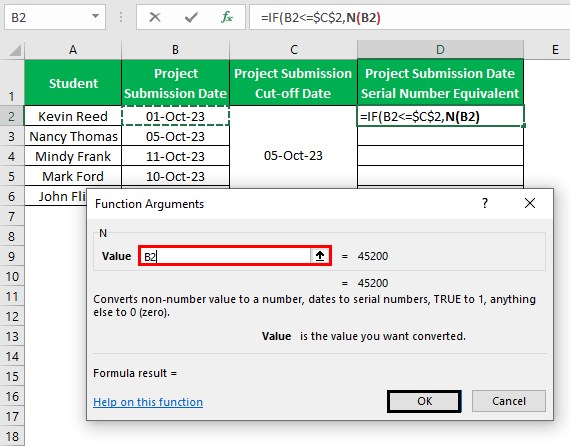This screenshot has width=570, height=446.
Task: Click Serial Number Equivalent header cell
Action: [x=440, y=83]
